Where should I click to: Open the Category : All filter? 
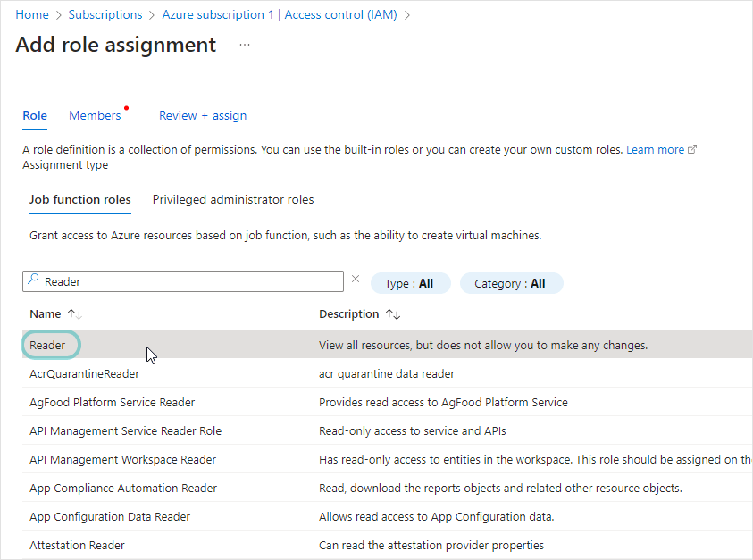511,283
